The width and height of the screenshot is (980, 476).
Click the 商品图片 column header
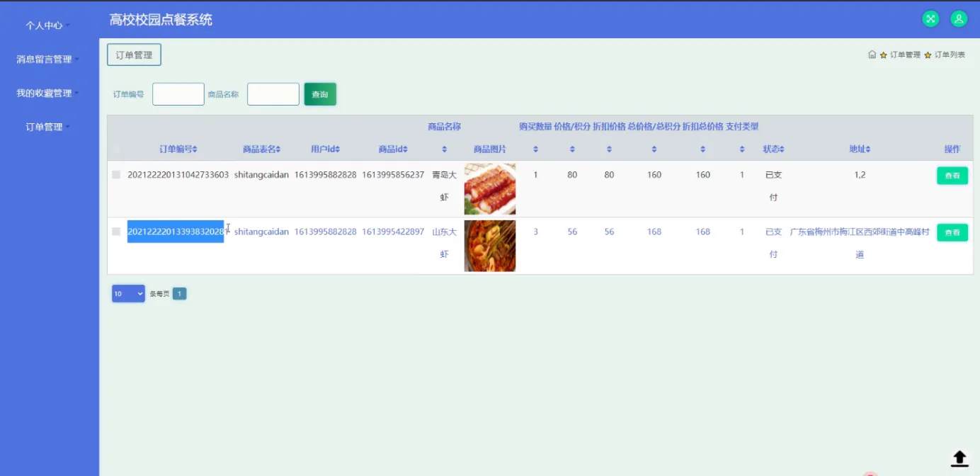tap(490, 149)
